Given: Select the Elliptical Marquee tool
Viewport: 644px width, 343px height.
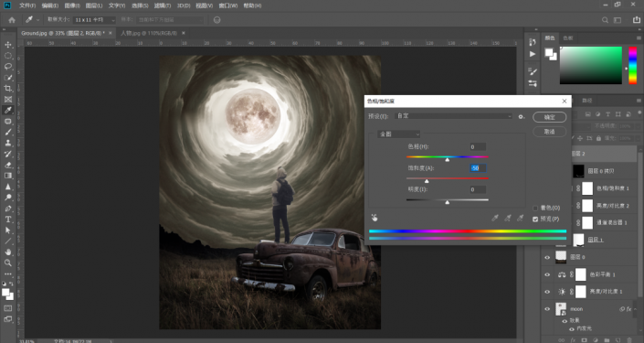Looking at the screenshot, I should [8, 56].
